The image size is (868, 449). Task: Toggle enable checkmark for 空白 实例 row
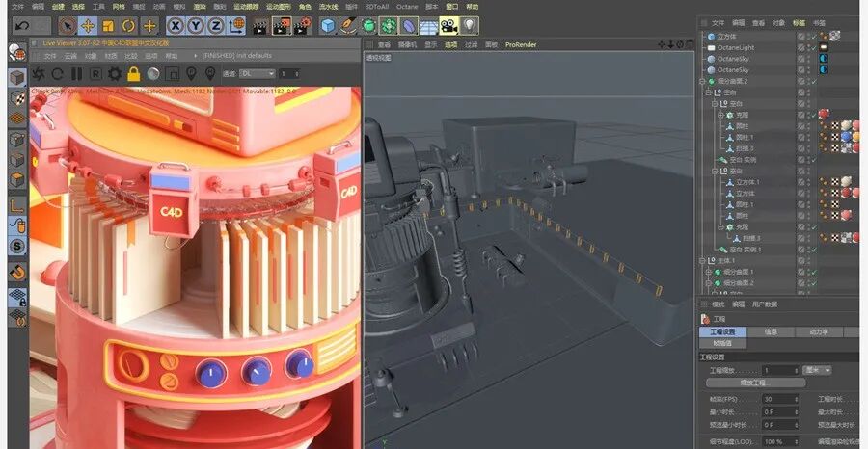[x=813, y=160]
